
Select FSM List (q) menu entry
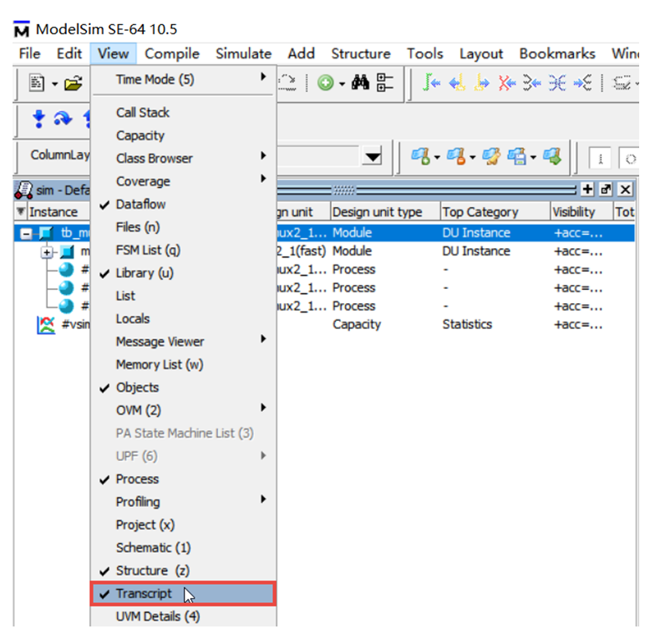pyautogui.click(x=184, y=250)
